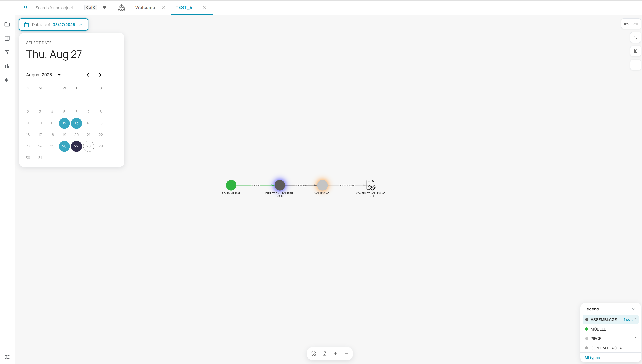Open the filter funnel icon in sidebar
This screenshot has height=364, width=642.
tap(7, 52)
